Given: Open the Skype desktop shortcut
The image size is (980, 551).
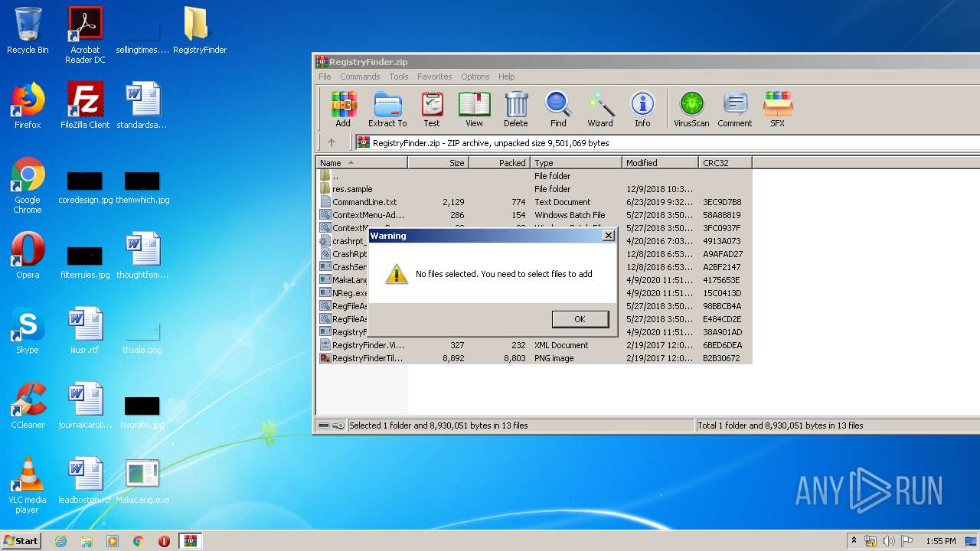Looking at the screenshot, I should [x=28, y=331].
